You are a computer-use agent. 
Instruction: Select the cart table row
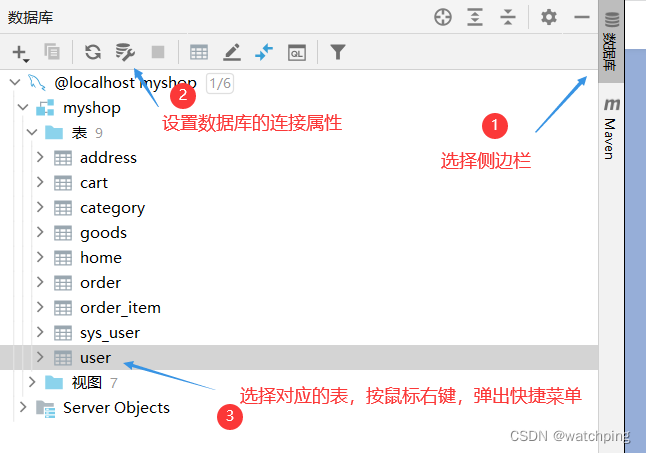(x=299, y=183)
